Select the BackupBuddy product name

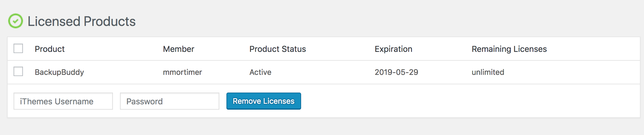point(59,72)
